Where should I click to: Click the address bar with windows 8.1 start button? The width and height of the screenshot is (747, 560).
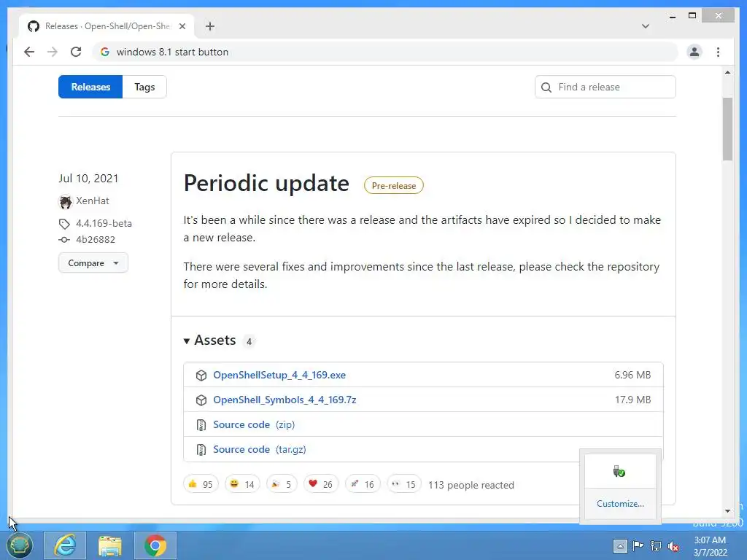(x=386, y=52)
